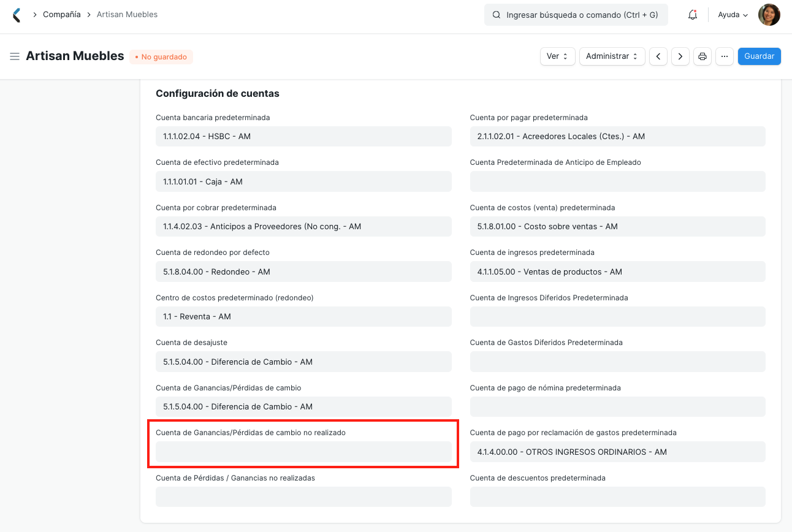The image size is (792, 532).
Task: Click the Cuenta de ingresos predeterminada field
Action: [618, 272]
